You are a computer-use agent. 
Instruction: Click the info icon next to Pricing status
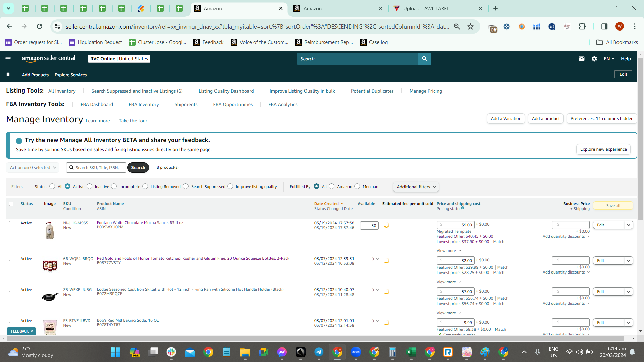(x=463, y=208)
